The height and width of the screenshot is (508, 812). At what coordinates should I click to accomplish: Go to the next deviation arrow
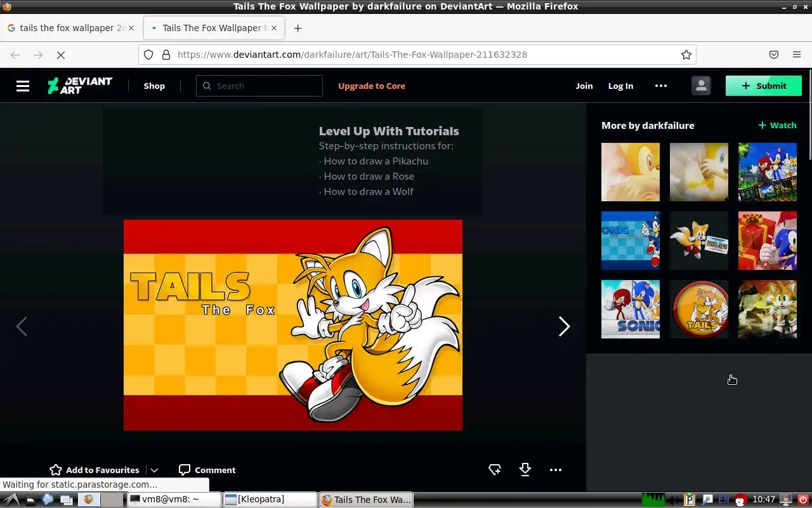(564, 326)
